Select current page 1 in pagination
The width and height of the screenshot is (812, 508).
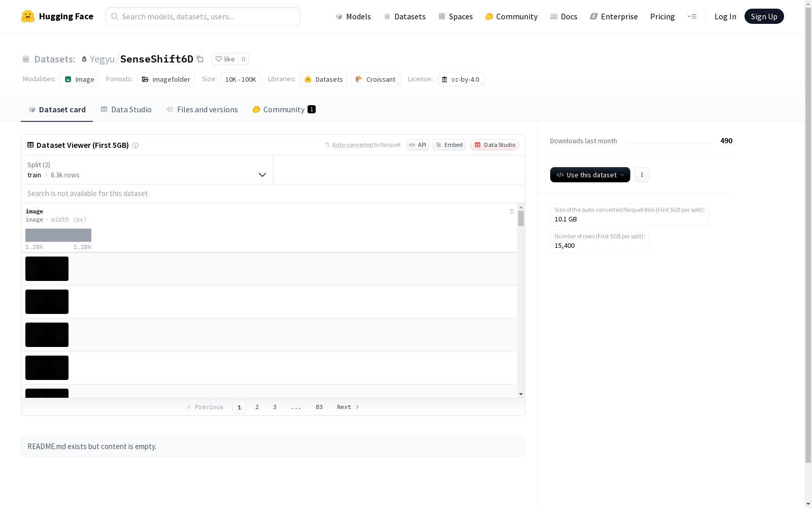[x=239, y=407]
